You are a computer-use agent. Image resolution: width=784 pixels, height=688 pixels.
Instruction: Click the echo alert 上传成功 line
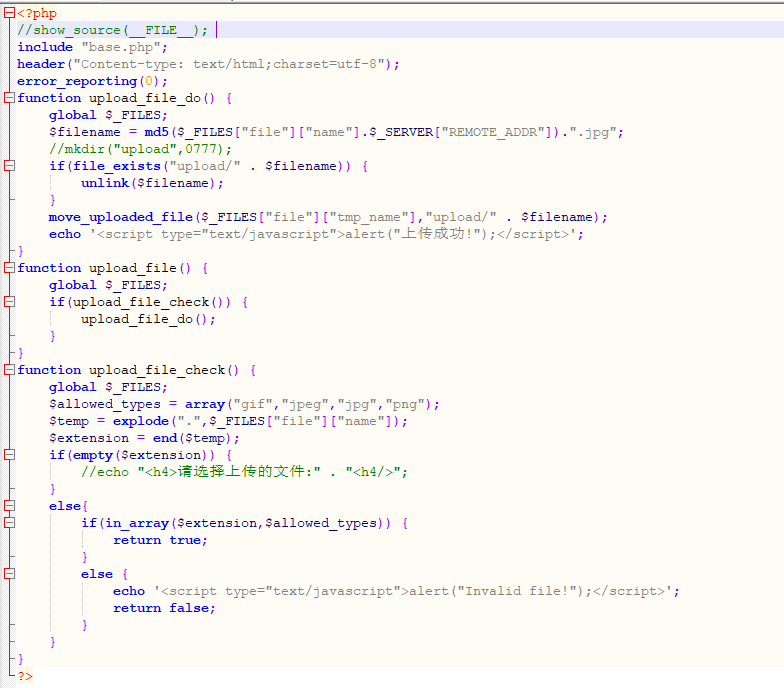[x=316, y=234]
